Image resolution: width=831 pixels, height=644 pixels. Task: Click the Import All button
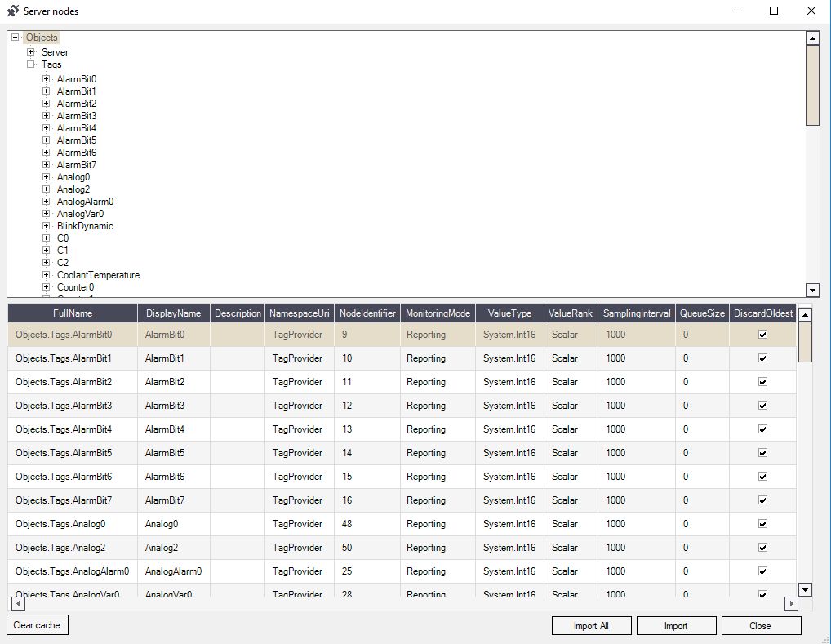[591, 625]
